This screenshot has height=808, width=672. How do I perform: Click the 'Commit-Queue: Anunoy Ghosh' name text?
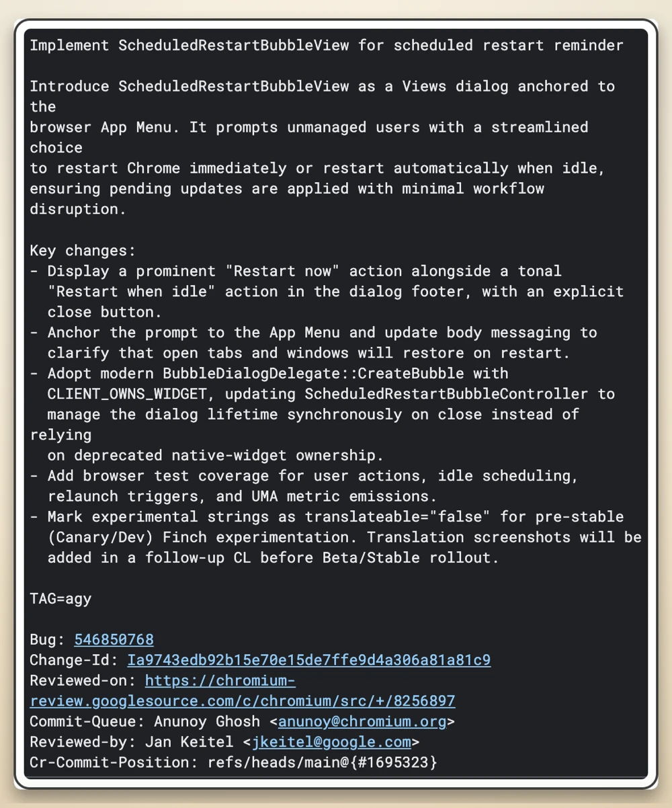pyautogui.click(x=144, y=722)
